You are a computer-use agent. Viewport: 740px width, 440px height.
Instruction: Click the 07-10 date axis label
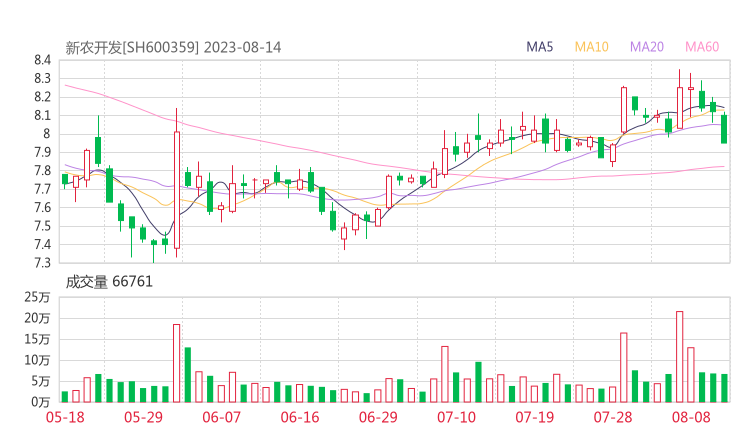click(456, 417)
